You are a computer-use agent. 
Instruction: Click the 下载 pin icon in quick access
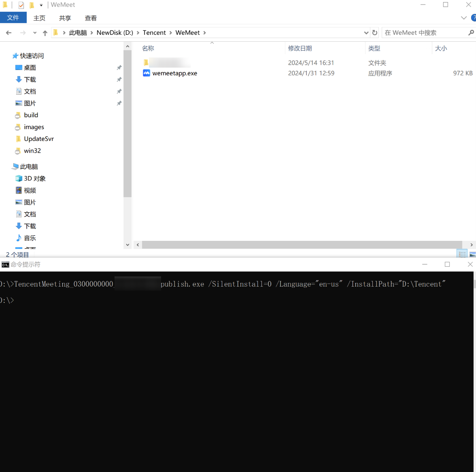coord(119,79)
